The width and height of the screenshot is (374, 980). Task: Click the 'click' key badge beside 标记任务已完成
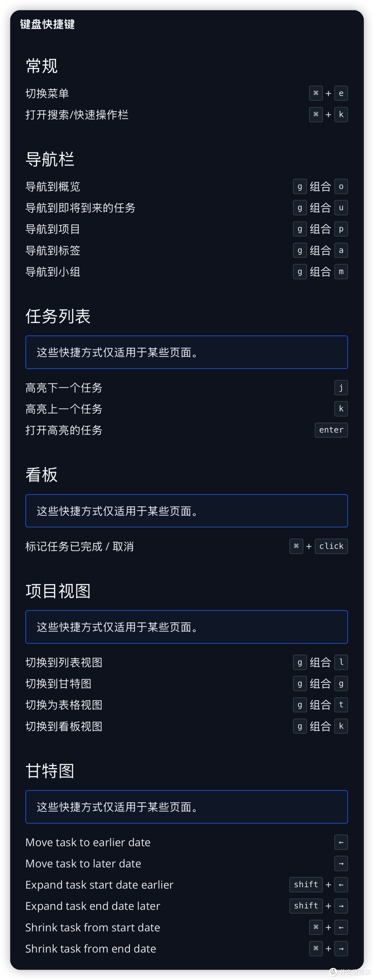click(331, 546)
